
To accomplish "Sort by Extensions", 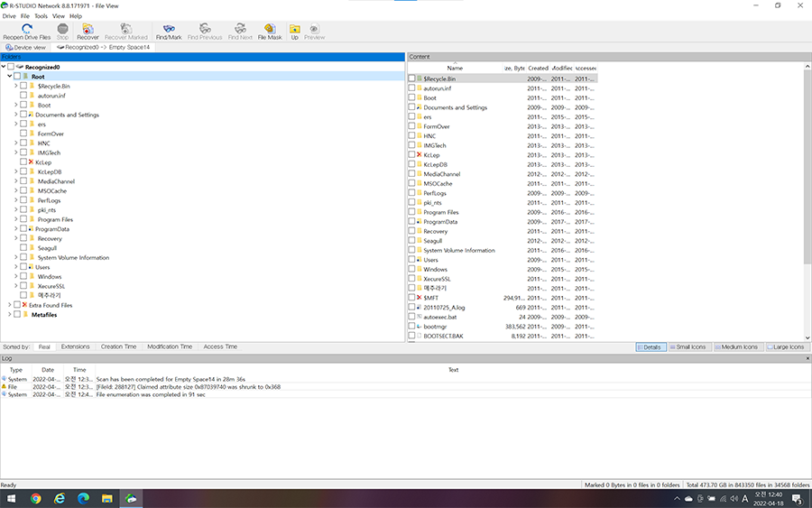I will tap(75, 346).
